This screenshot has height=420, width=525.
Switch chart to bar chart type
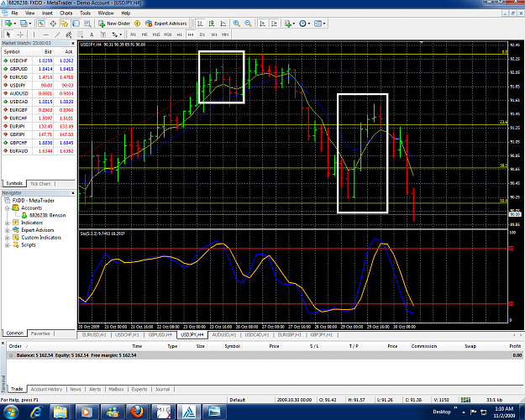click(200, 24)
